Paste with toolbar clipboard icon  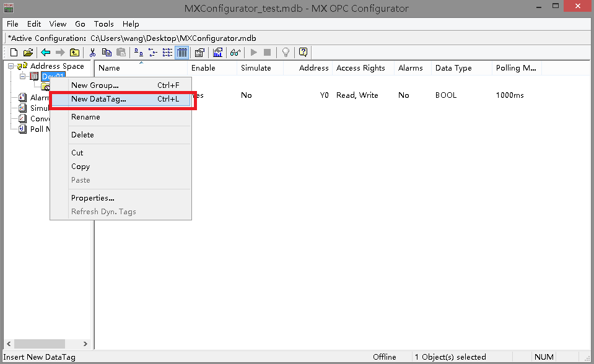coord(121,52)
